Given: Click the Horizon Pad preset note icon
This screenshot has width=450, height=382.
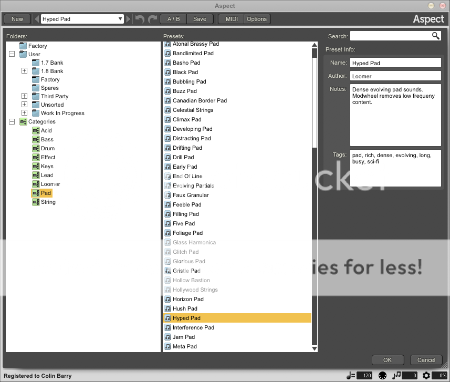Looking at the screenshot, I should [x=168, y=299].
